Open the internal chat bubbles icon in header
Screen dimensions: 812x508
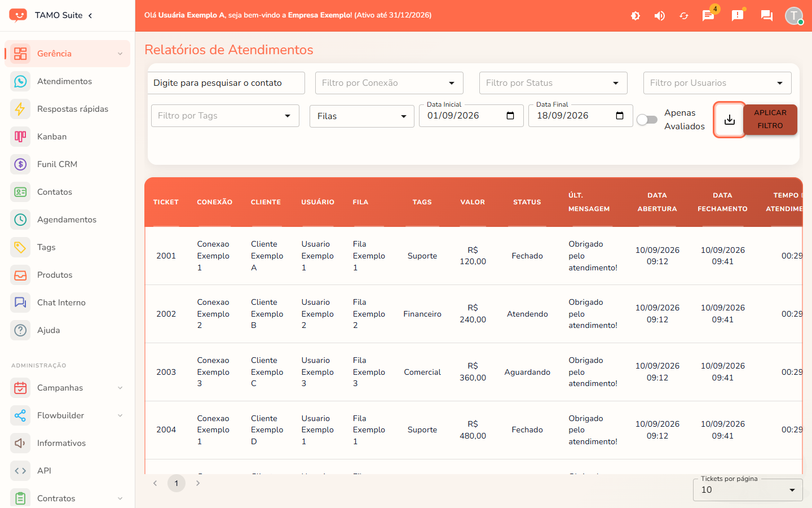[767, 15]
